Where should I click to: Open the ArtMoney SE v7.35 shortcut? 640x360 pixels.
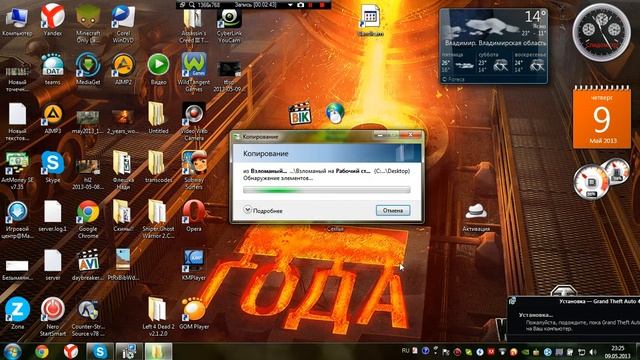[x=17, y=164]
